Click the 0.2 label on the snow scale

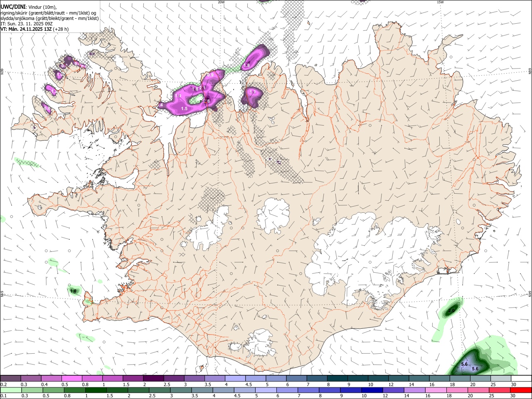[4, 384]
